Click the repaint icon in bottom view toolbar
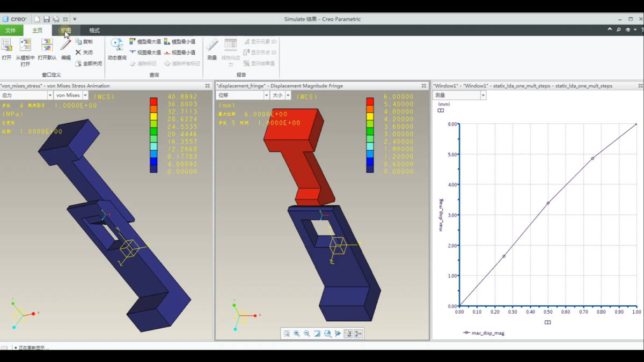This screenshot has width=644, height=362. (x=317, y=334)
